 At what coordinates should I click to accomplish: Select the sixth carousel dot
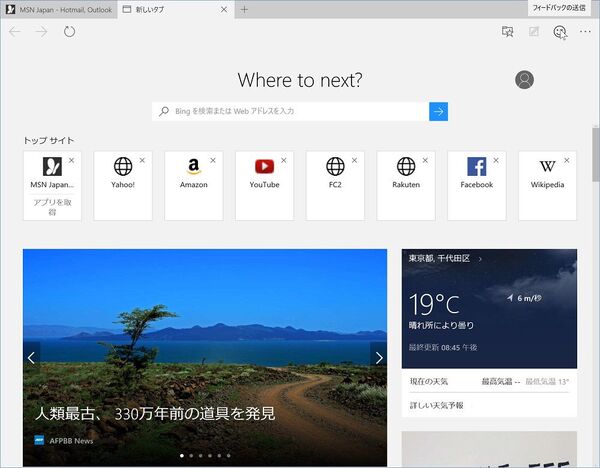[x=228, y=456]
